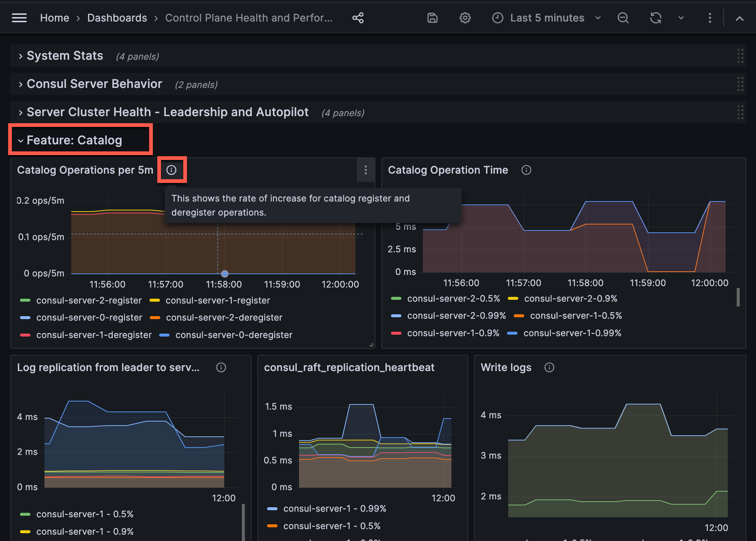This screenshot has height=541, width=756.
Task: Open refresh interval dropdown arrow
Action: [x=681, y=18]
